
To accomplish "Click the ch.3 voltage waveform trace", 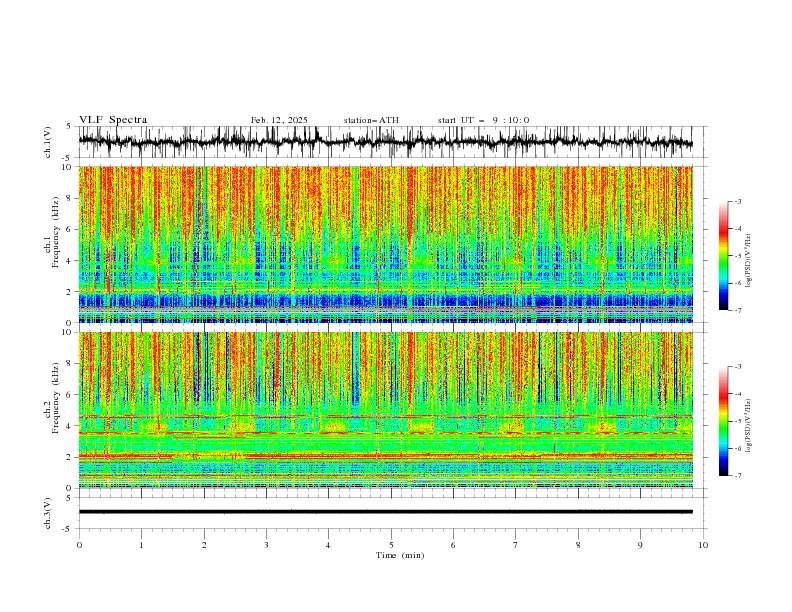I will (385, 512).
